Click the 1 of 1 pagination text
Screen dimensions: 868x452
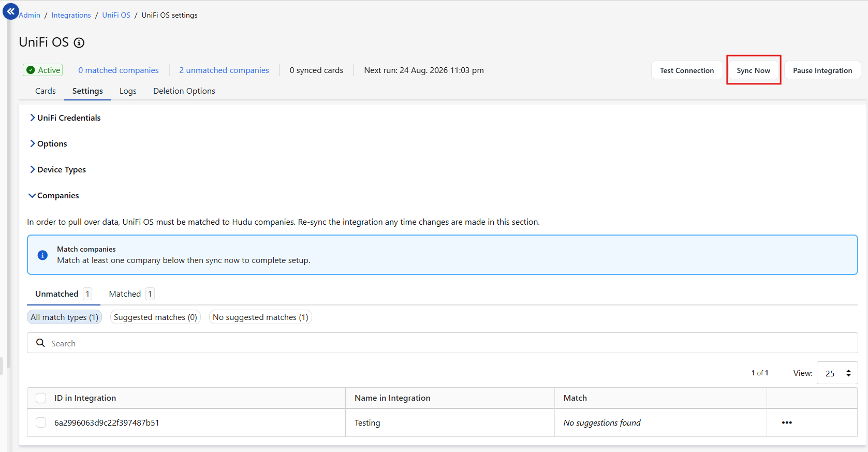click(760, 373)
